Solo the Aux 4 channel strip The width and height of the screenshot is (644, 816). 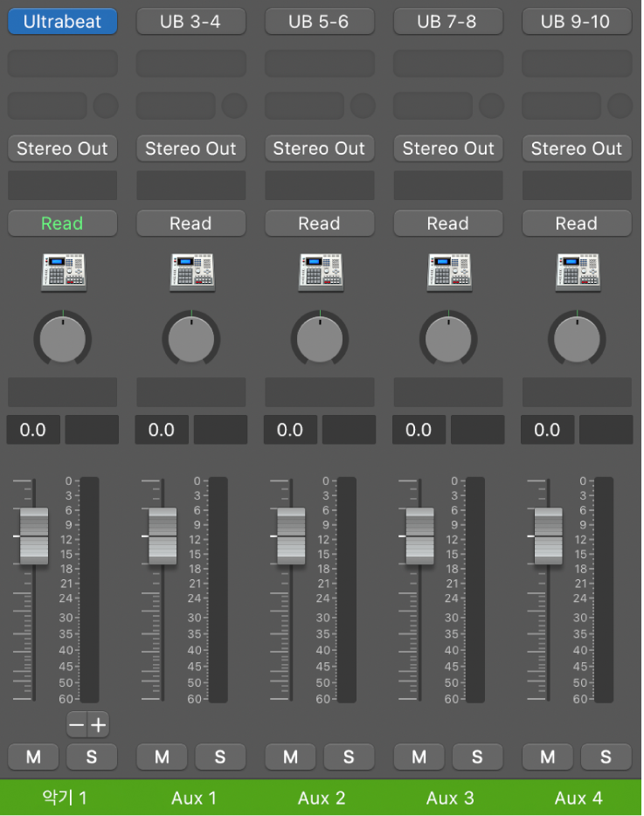pyautogui.click(x=606, y=756)
